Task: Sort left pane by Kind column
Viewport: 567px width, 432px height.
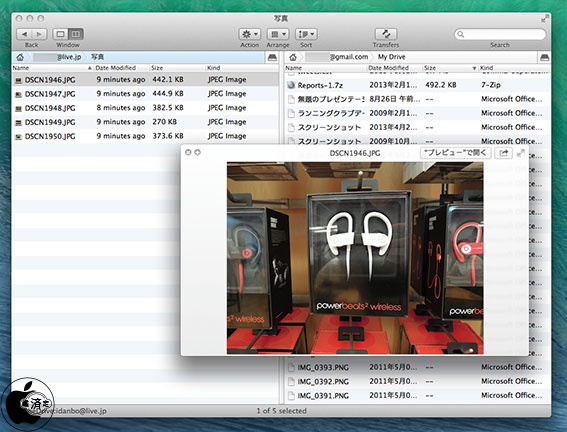Action: click(242, 68)
